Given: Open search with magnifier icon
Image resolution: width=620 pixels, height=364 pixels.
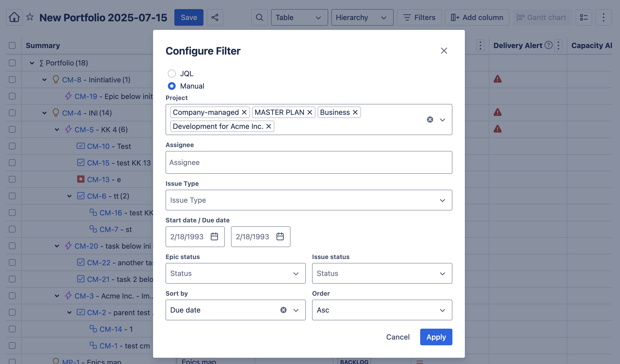Looking at the screenshot, I should [259, 17].
